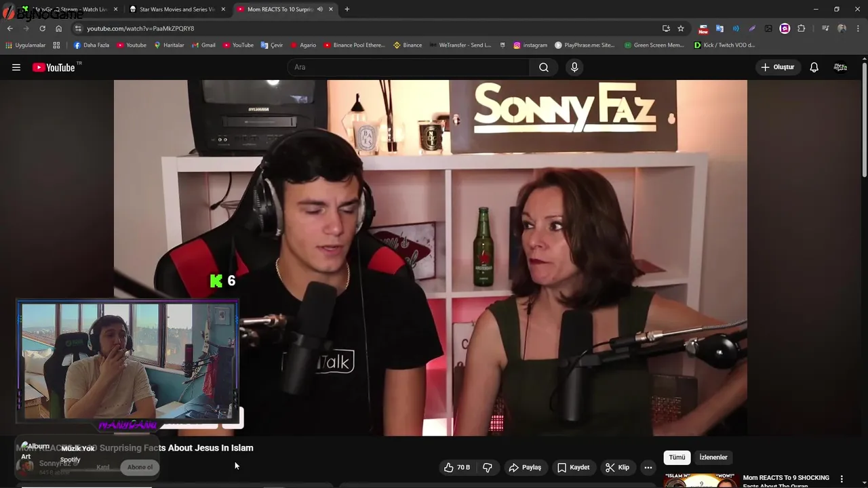The image size is (868, 488).
Task: Open the browser home page
Action: pos(58,28)
